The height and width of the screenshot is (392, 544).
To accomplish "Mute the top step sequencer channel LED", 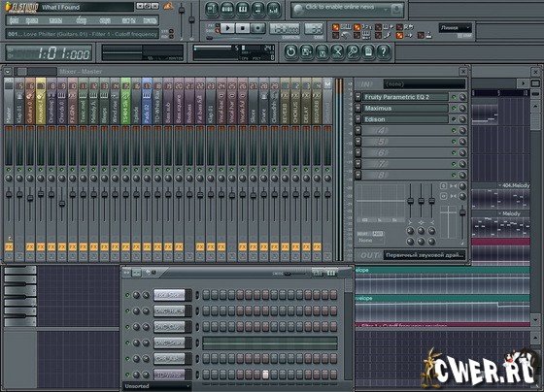I will point(127,295).
